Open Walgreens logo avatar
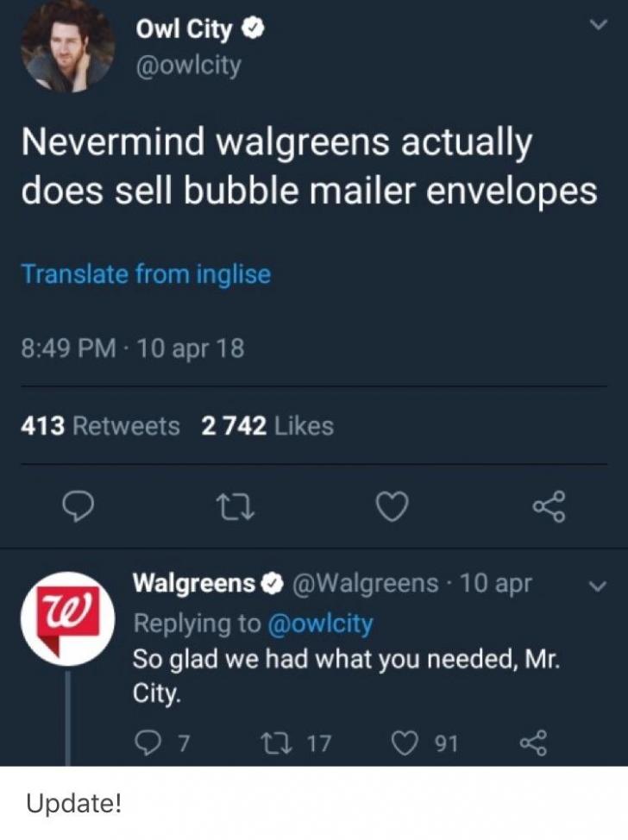Image resolution: width=628 pixels, height=840 pixels. tap(68, 618)
